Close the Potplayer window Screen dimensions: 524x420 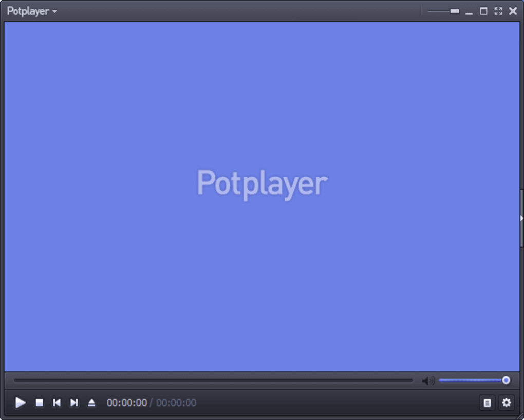513,11
